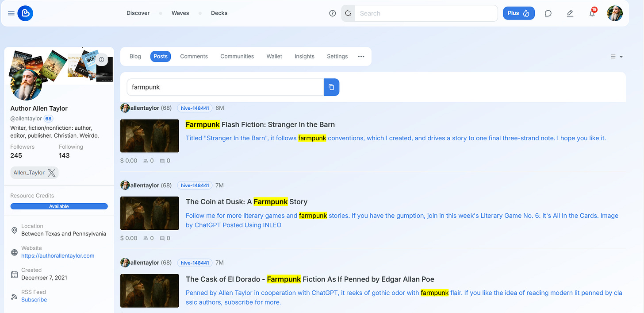This screenshot has width=644, height=313.
Task: Click the copy icon next to farmpunk
Action: 331,87
